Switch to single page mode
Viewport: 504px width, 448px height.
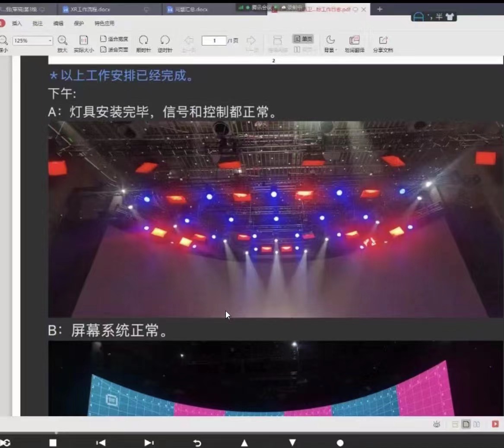[303, 39]
